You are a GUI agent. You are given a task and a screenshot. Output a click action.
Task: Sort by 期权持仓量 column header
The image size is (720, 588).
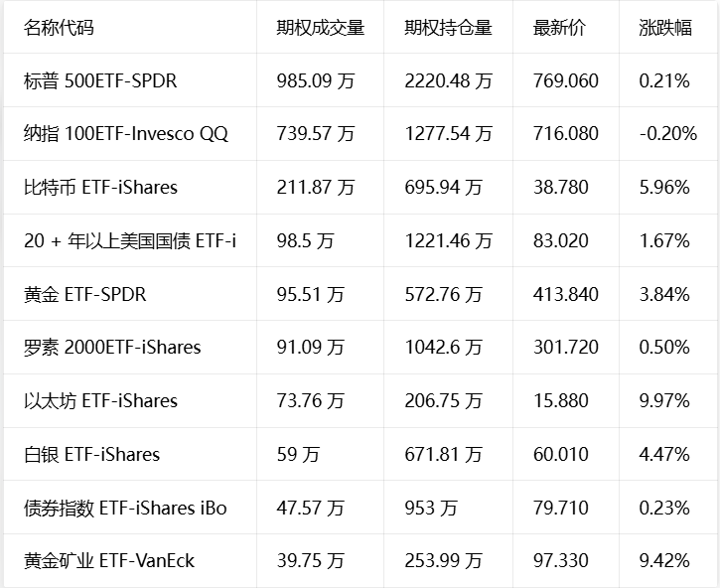tap(448, 28)
